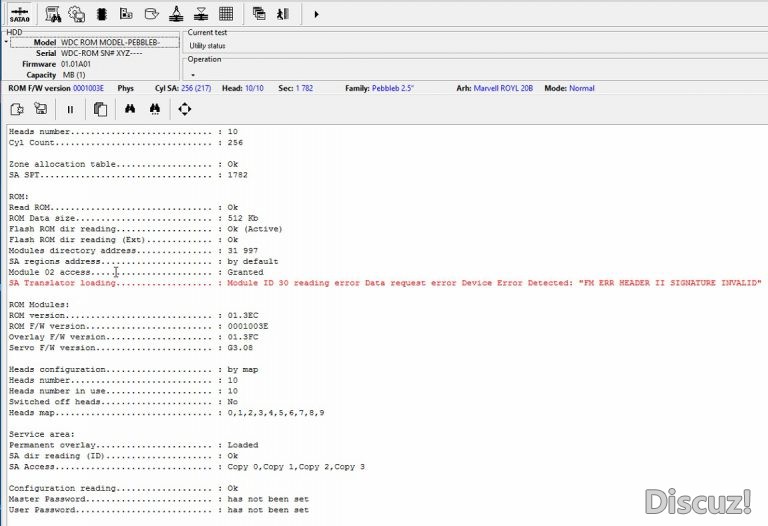Click the Modules directory address 31 997 line
This screenshot has width=768, height=526.
pos(133,250)
